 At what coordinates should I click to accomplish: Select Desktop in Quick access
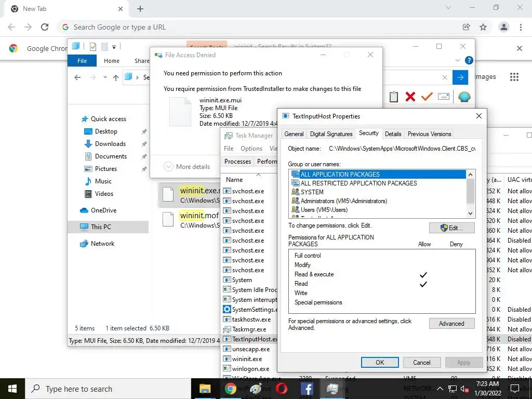[x=106, y=131]
